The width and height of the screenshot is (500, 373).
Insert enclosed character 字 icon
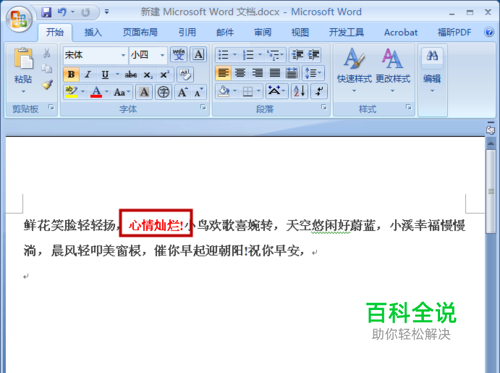[x=164, y=92]
